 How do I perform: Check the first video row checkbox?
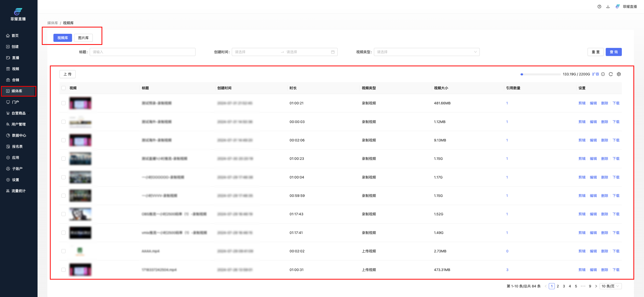[63, 103]
